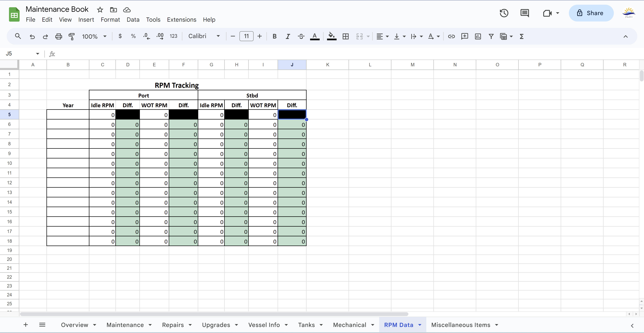
Task: Decrease decimal places
Action: 147,36
